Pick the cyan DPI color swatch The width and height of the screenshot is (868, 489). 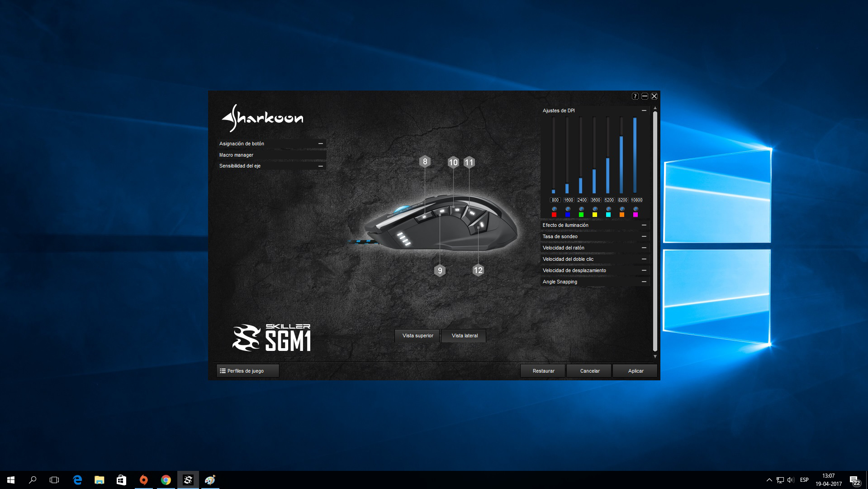click(608, 215)
